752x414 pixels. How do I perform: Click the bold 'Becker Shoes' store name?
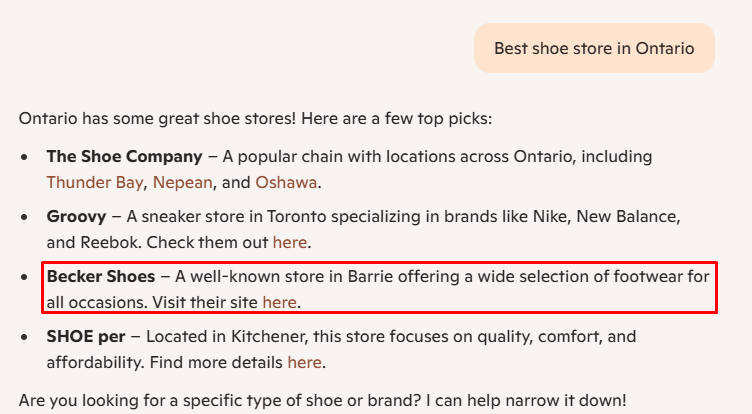click(101, 276)
